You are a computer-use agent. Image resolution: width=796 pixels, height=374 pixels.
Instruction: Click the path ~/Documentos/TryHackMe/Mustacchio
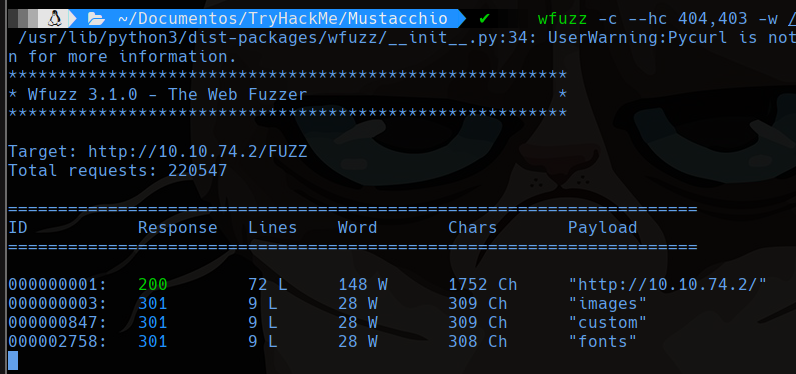(283, 19)
